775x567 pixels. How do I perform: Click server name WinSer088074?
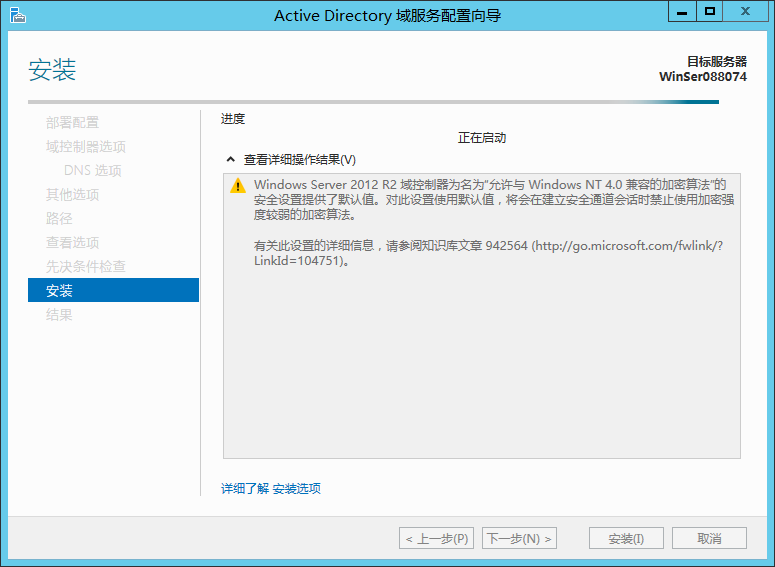pyautogui.click(x=703, y=77)
